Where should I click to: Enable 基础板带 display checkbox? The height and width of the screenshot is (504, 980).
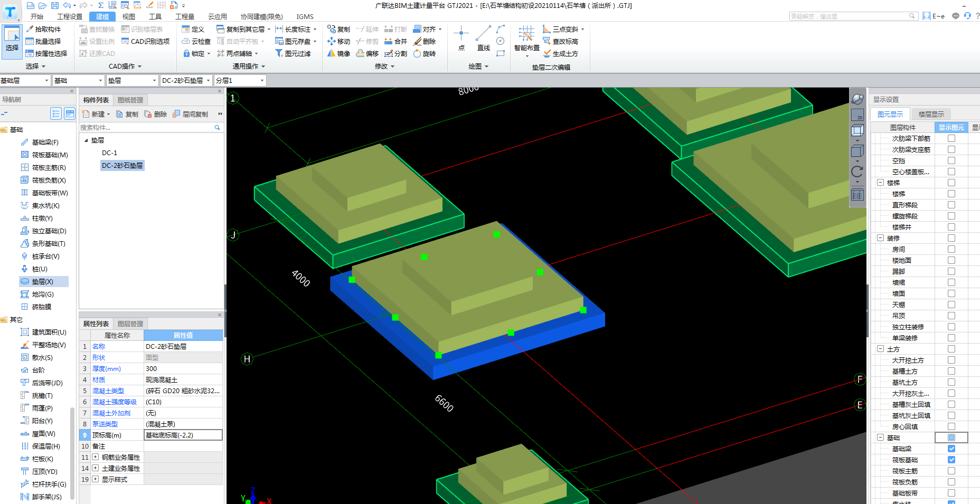(x=951, y=493)
